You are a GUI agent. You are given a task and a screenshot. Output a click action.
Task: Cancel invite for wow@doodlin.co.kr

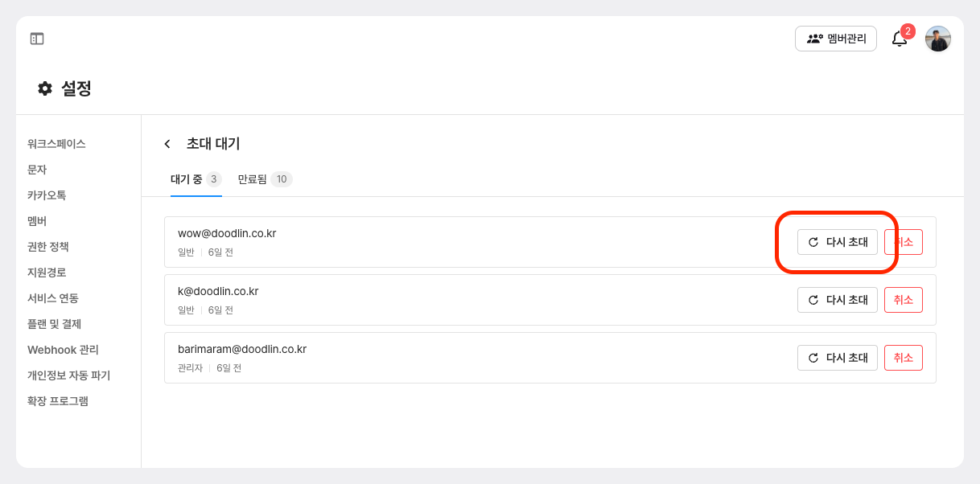(x=903, y=242)
